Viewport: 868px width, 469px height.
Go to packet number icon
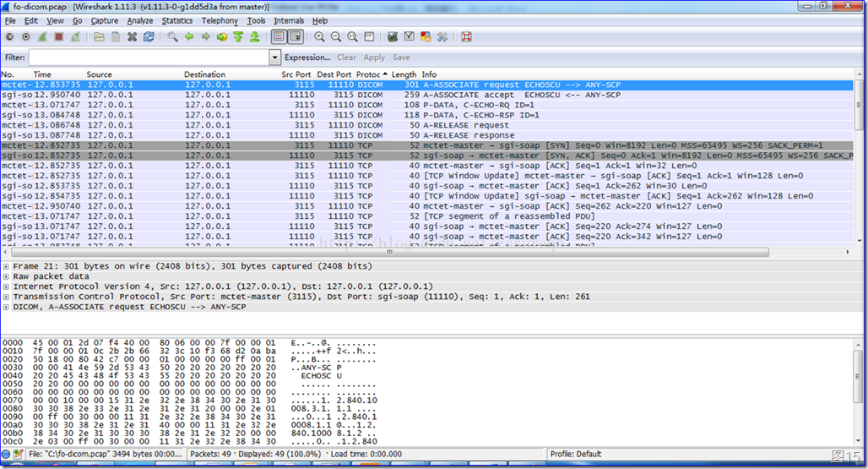point(222,37)
